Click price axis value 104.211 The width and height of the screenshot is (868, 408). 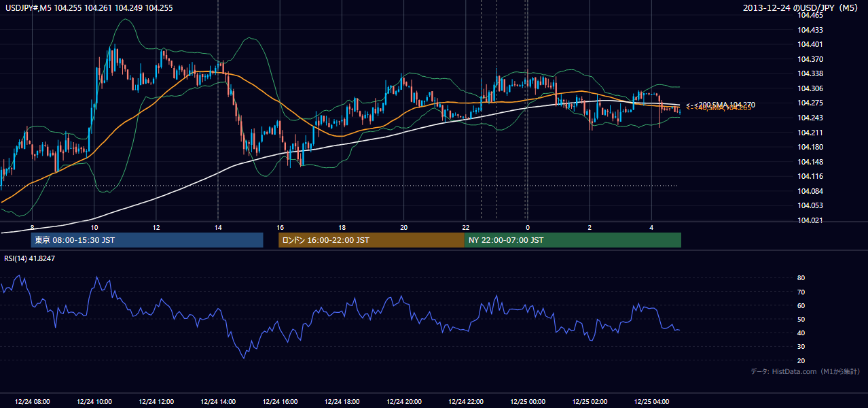pyautogui.click(x=810, y=132)
